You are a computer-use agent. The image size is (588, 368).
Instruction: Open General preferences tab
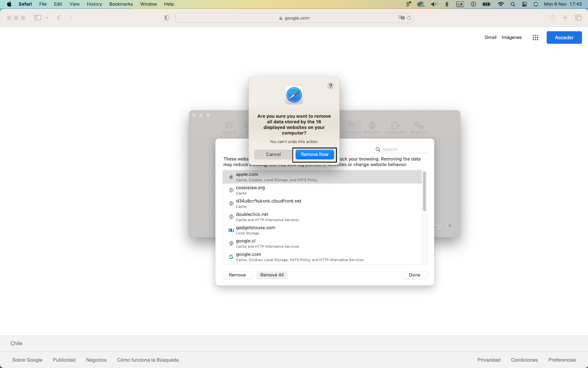(229, 128)
